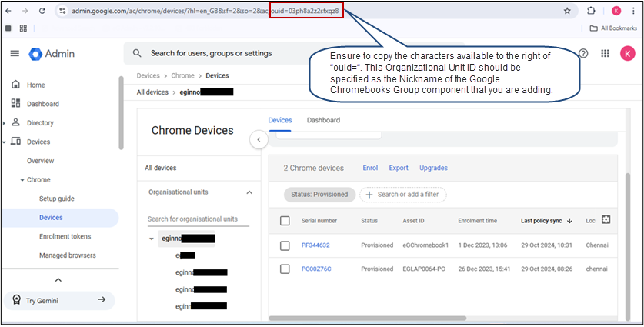The image size is (644, 327).
Task: Collapse the Devices section arrow
Action: pyautogui.click(x=4, y=142)
